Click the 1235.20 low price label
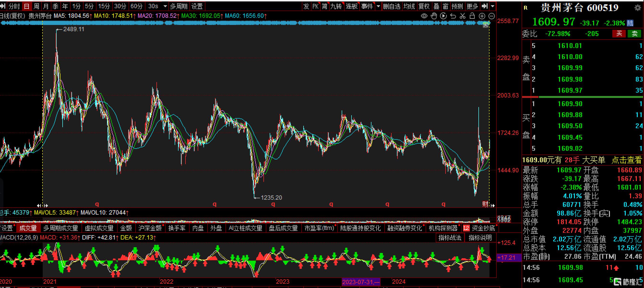 (x=271, y=198)
